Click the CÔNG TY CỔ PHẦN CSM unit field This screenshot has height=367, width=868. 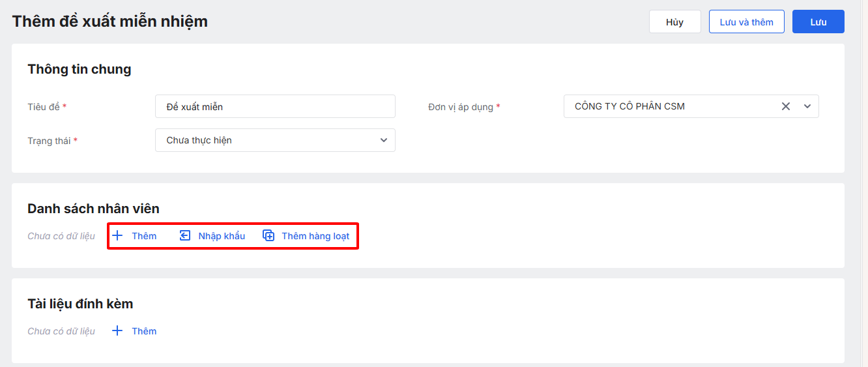click(665, 106)
